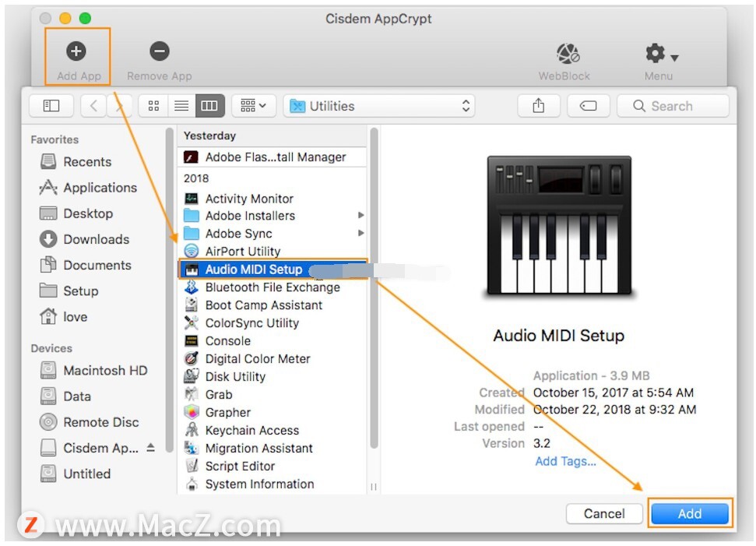Select System Information

(x=272, y=484)
